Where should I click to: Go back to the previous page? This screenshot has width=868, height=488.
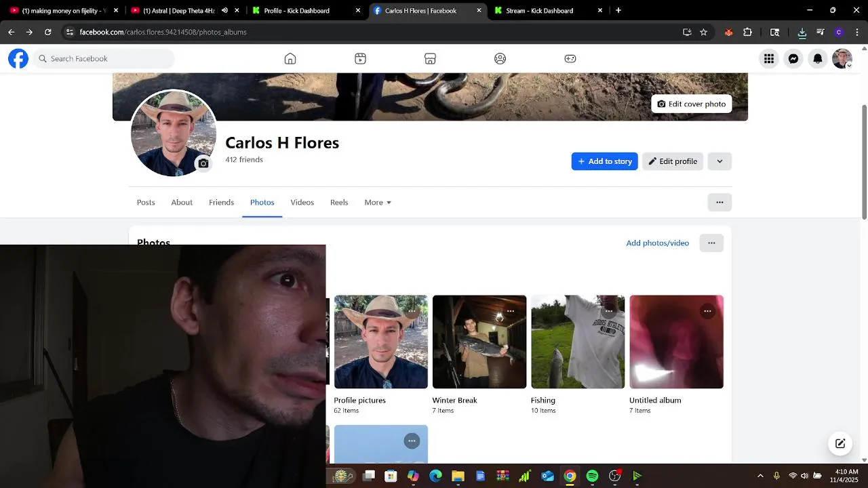11,32
